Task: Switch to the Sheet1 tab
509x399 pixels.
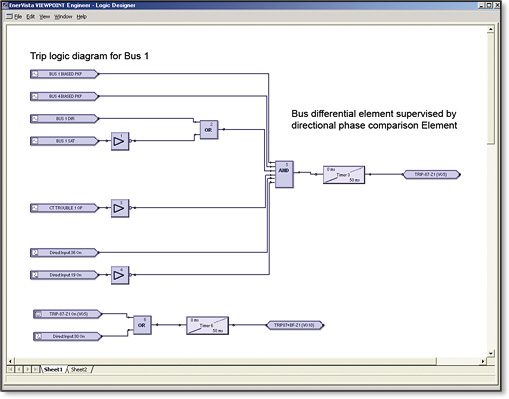Action: [x=53, y=369]
